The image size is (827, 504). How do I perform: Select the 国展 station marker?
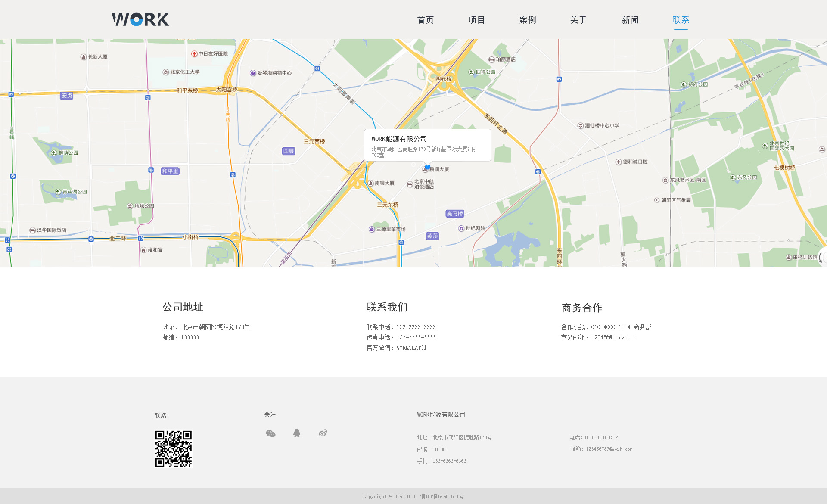pos(289,151)
